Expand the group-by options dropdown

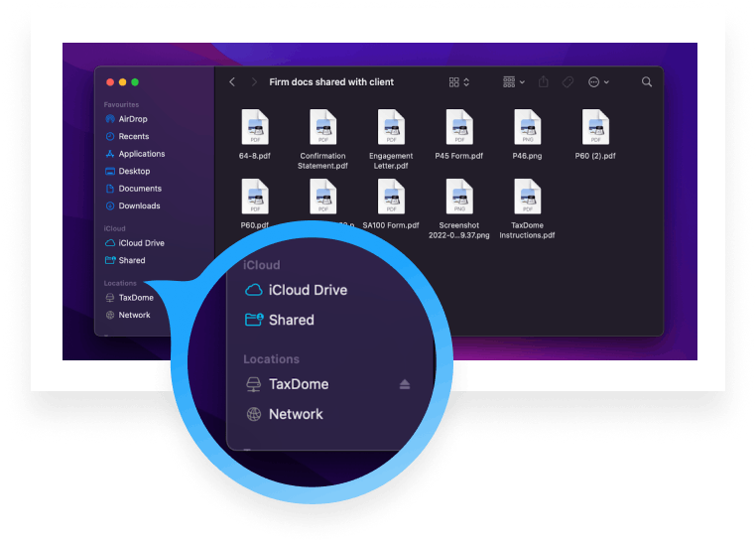514,82
